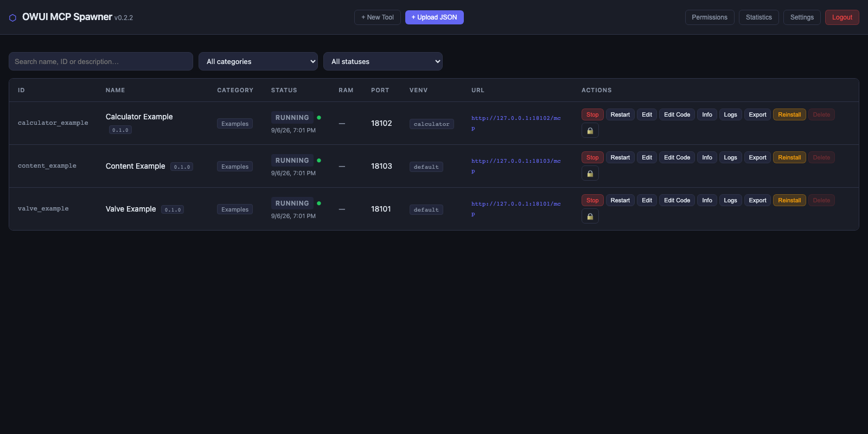Stop the Valve Example tool
868x434 pixels.
click(592, 200)
